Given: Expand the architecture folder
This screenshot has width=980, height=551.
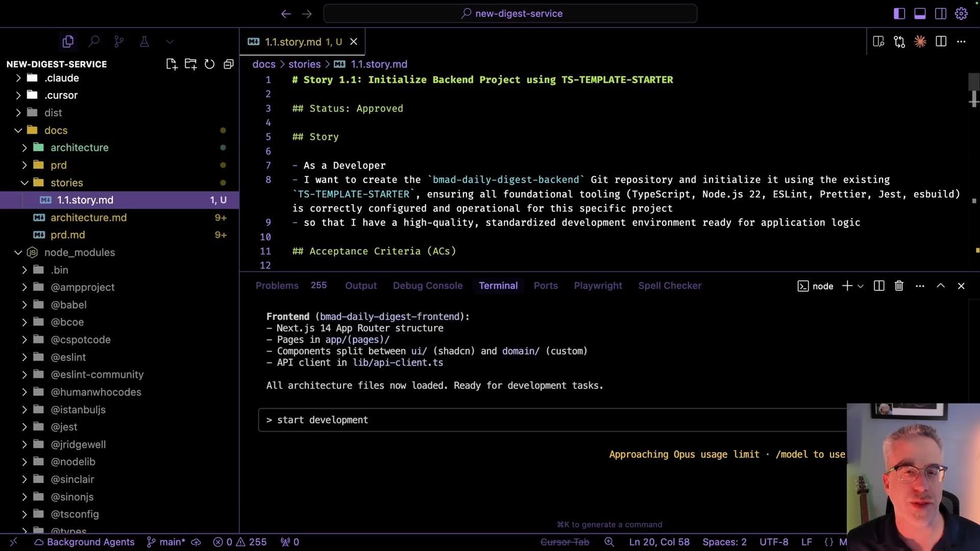Looking at the screenshot, I should (x=79, y=147).
